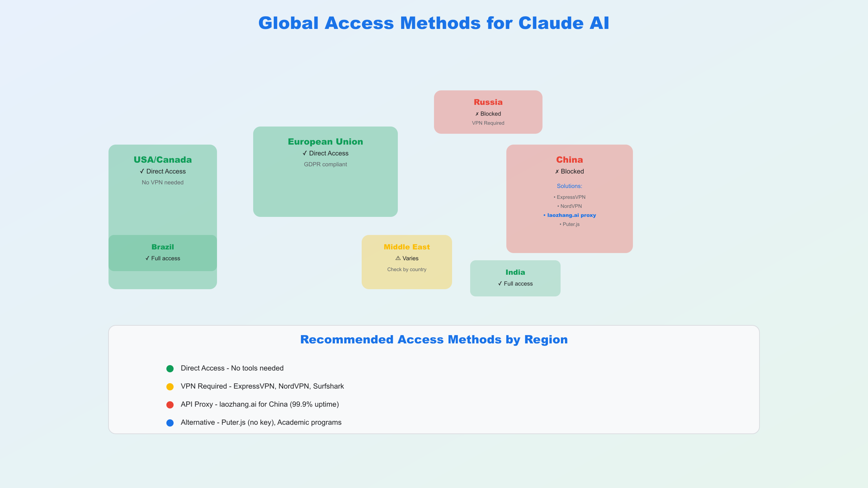Open the laozhang.ai proxy link
The height and width of the screenshot is (488, 868).
(x=570, y=215)
